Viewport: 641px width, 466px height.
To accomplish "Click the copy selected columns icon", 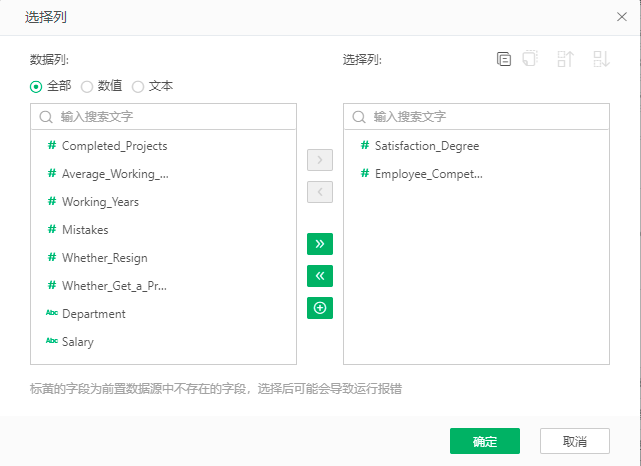I will (x=504, y=59).
